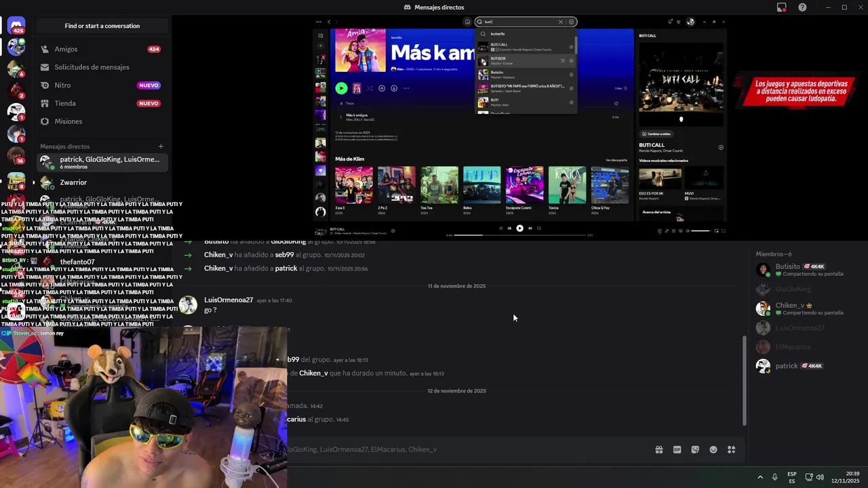Create a new direct message with plus icon
Image resolution: width=868 pixels, height=488 pixels.
coord(161,146)
